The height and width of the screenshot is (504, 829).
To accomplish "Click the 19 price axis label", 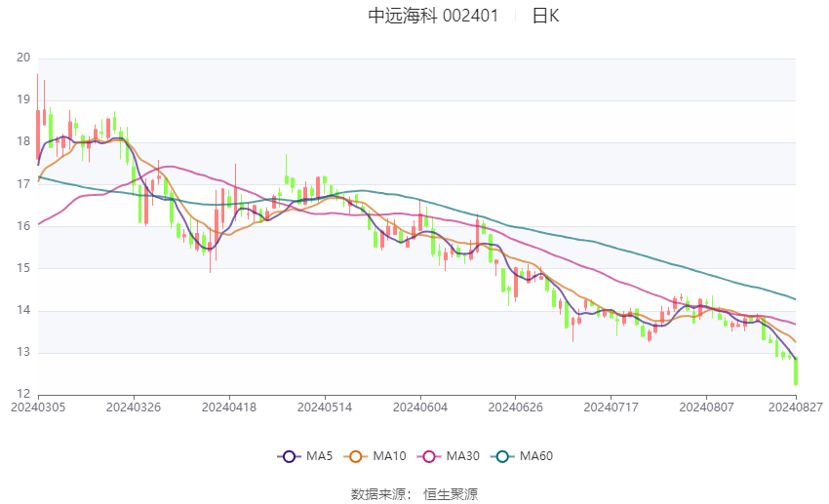I will pyautogui.click(x=23, y=99).
